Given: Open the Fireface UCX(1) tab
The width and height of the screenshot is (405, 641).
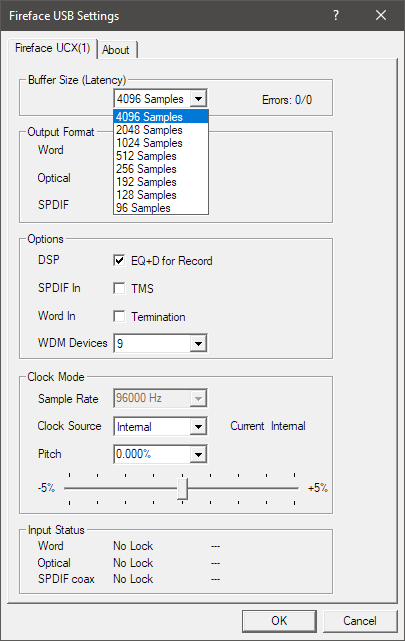Looking at the screenshot, I should 52,48.
